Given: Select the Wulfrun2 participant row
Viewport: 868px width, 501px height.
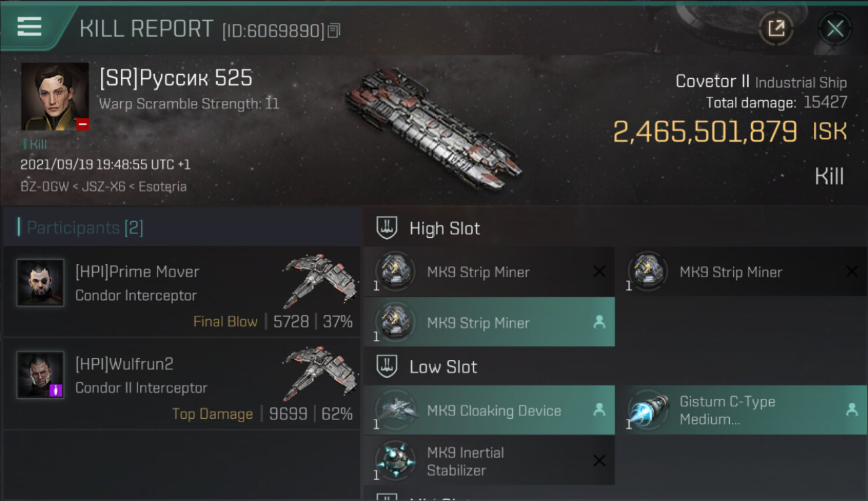Looking at the screenshot, I should tap(182, 383).
